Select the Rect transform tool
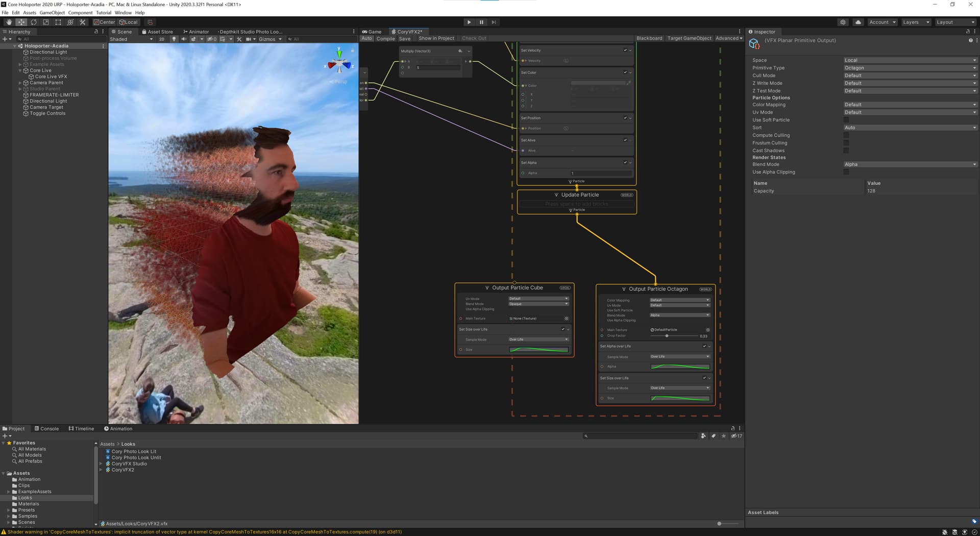Image resolution: width=980 pixels, height=536 pixels. [x=58, y=22]
